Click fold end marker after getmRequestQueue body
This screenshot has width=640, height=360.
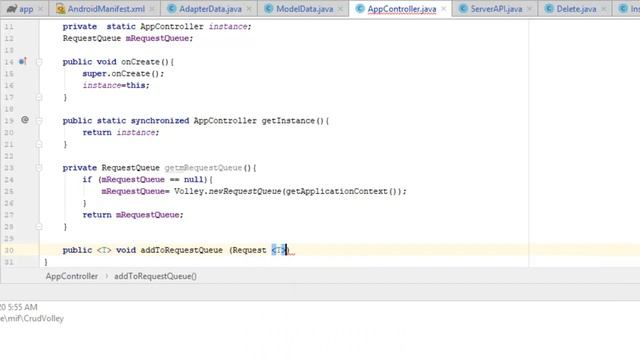[x=39, y=227]
